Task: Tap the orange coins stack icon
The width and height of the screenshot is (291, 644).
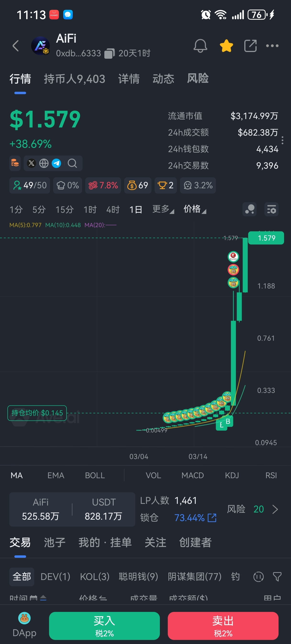Action: [15, 163]
